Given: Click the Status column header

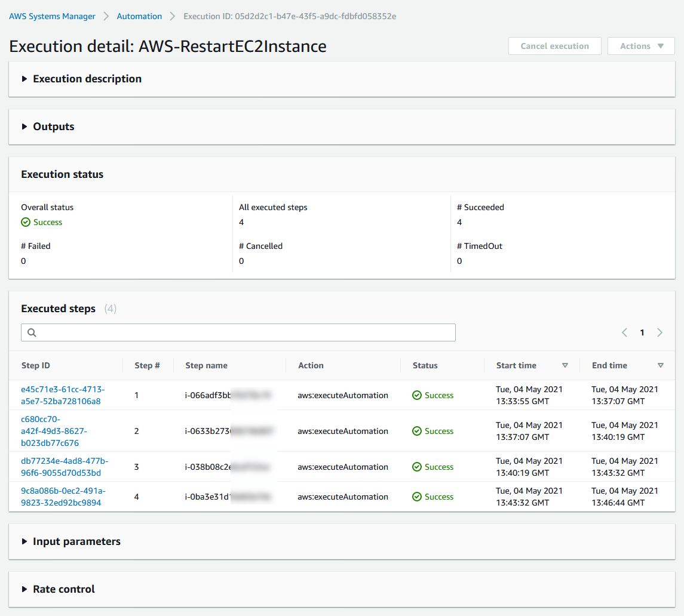Looking at the screenshot, I should [x=425, y=365].
